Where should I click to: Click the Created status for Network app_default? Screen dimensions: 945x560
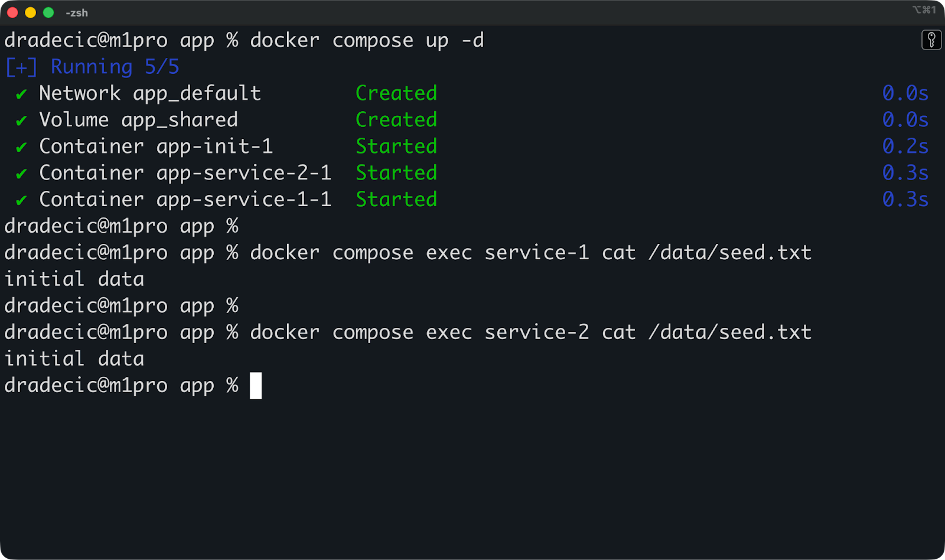click(396, 93)
